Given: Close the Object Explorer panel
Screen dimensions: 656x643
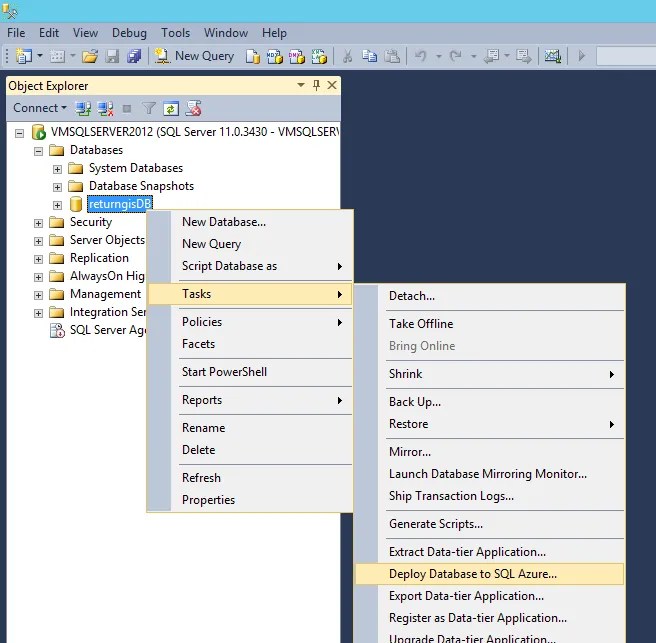Looking at the screenshot, I should (x=332, y=85).
